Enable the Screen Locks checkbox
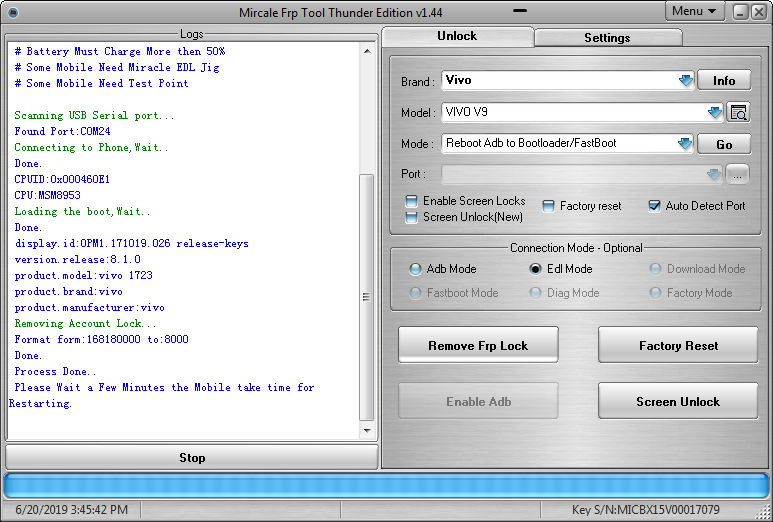The image size is (773, 522). 411,201
